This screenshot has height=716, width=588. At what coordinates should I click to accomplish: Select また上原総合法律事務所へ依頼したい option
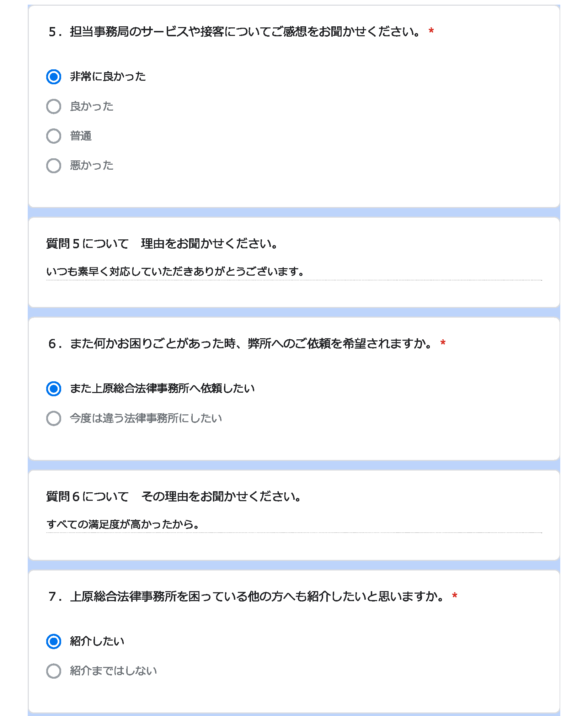pyautogui.click(x=54, y=389)
